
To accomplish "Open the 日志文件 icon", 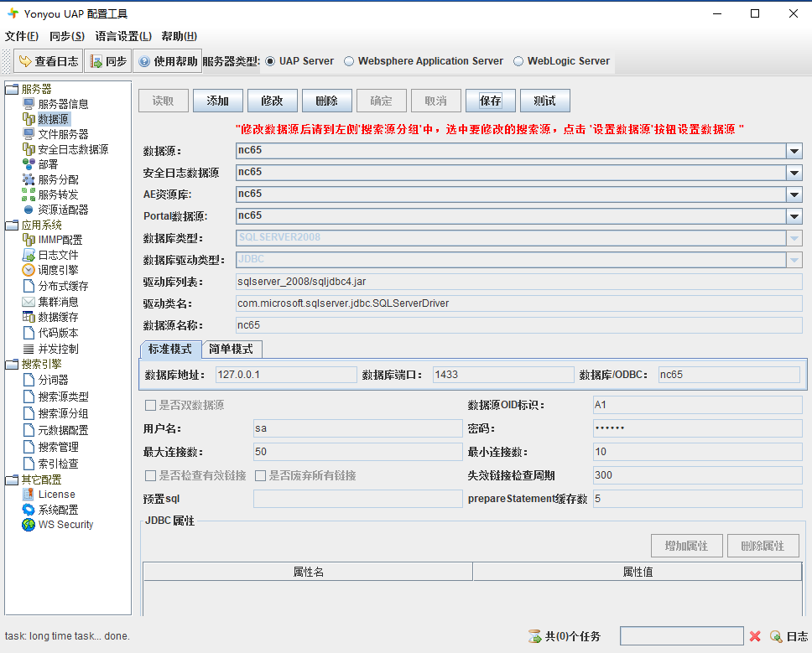I will (29, 255).
